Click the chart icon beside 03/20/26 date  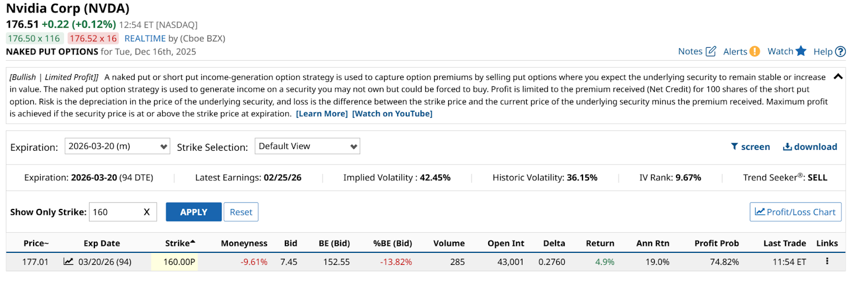(x=68, y=262)
